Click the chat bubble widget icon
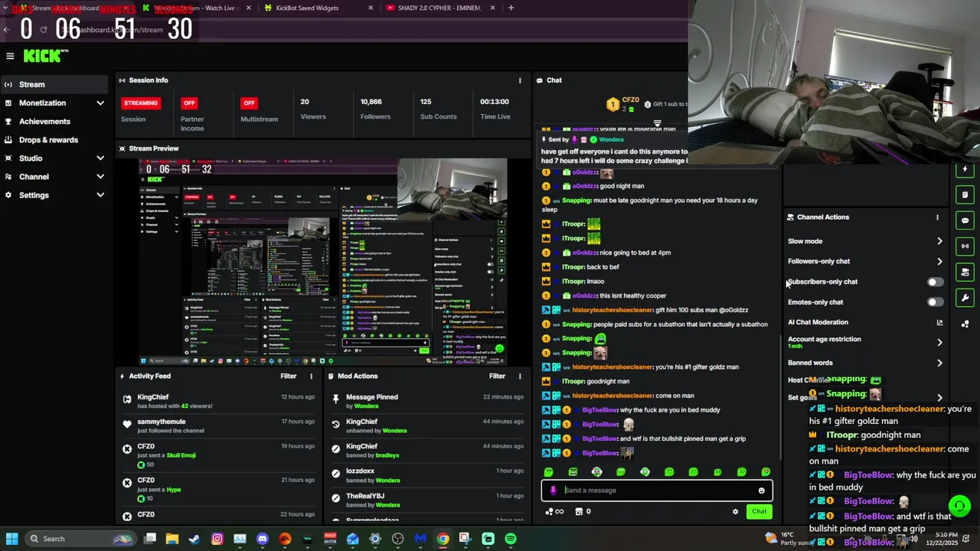The width and height of the screenshot is (980, 551). pyautogui.click(x=965, y=220)
